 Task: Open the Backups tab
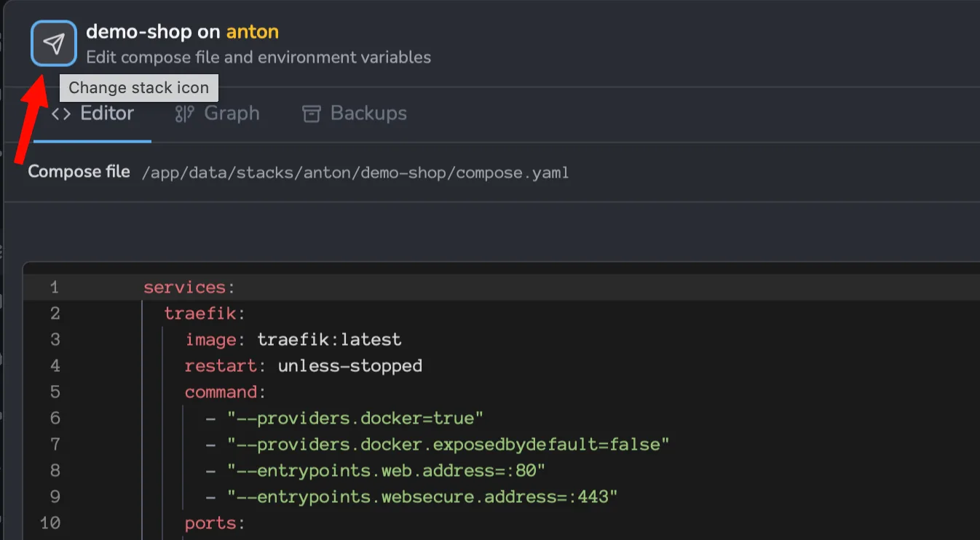[x=355, y=114]
